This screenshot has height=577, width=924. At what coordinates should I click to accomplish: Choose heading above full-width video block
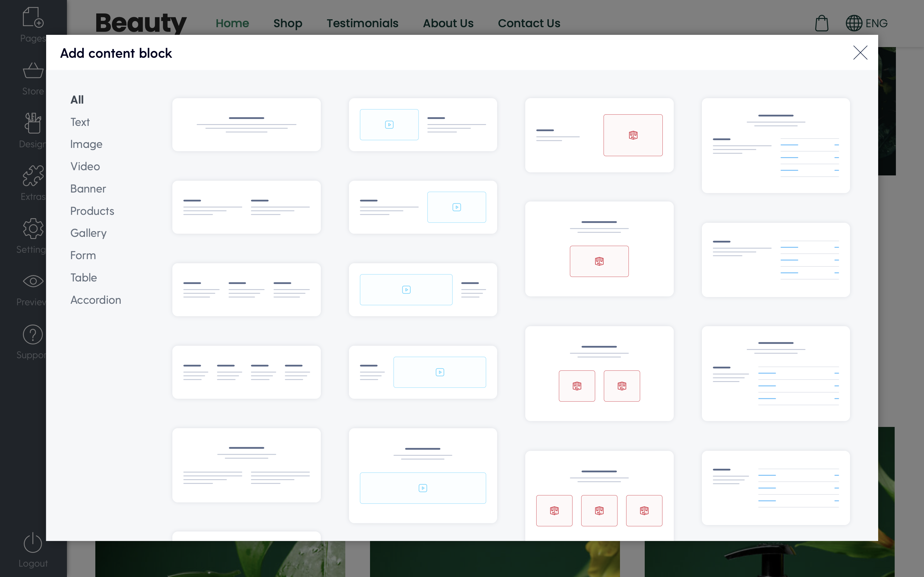click(423, 476)
